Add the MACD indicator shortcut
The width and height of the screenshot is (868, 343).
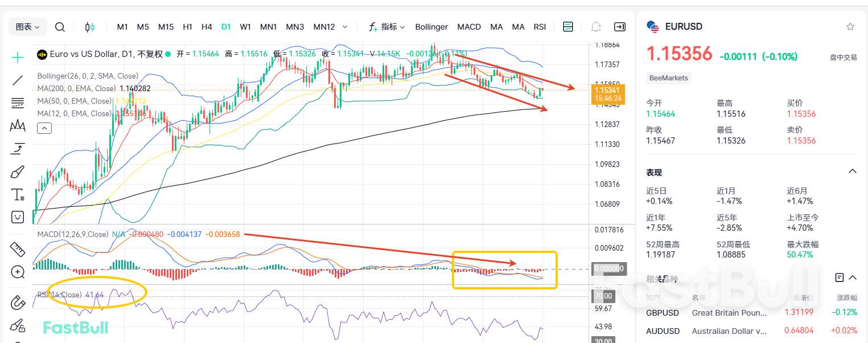469,27
